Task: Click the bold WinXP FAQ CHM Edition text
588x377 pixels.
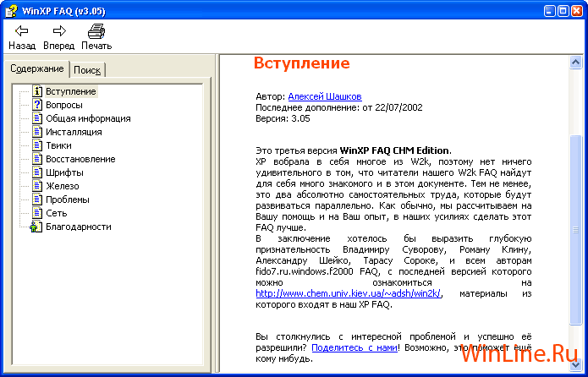Action: point(394,150)
